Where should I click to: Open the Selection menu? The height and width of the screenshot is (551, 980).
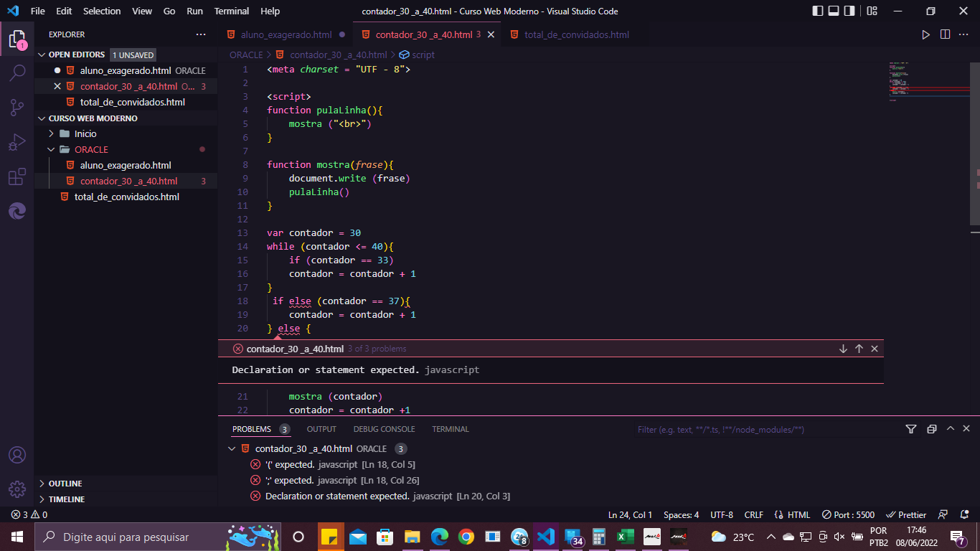coord(102,11)
